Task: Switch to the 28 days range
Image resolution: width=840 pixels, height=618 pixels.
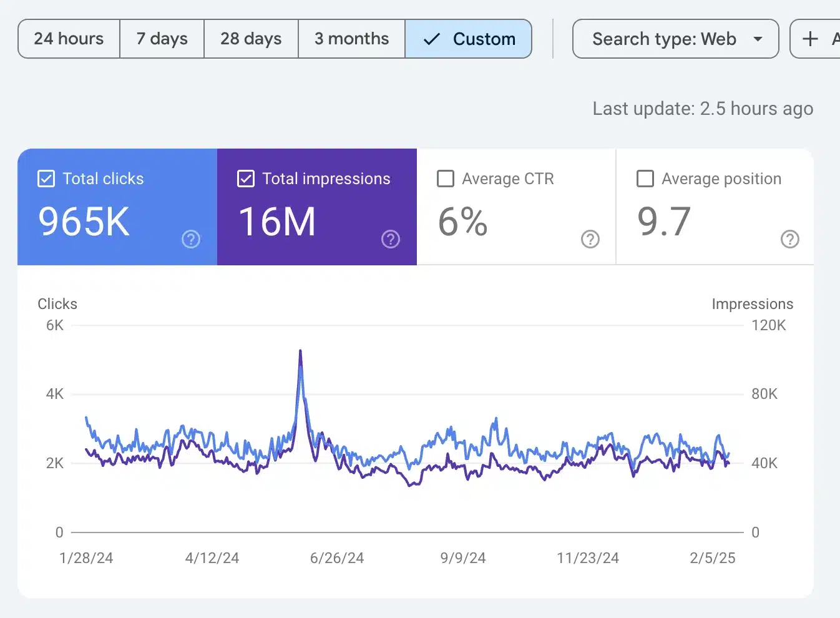Action: pyautogui.click(x=251, y=39)
